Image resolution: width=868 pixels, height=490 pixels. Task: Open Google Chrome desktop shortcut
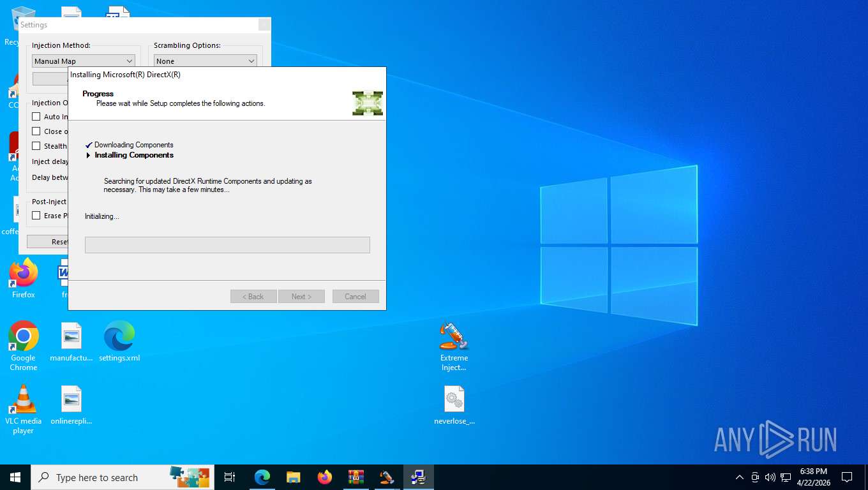coord(24,346)
